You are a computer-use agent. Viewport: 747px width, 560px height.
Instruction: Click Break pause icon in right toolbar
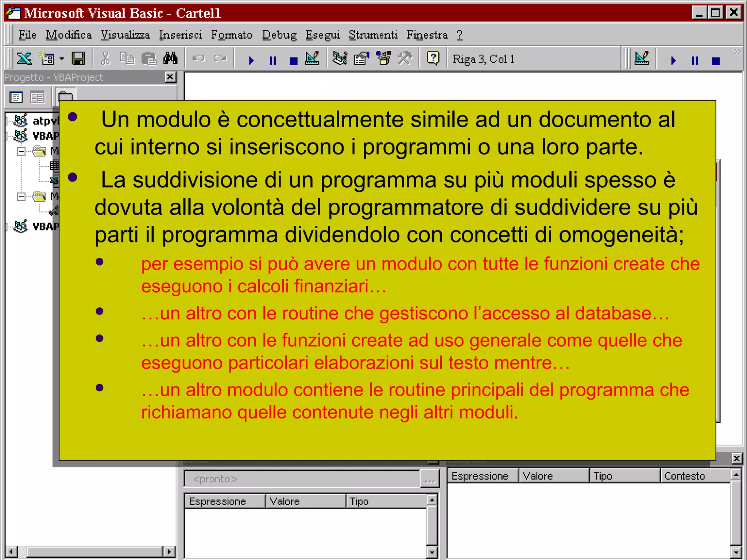point(695,61)
